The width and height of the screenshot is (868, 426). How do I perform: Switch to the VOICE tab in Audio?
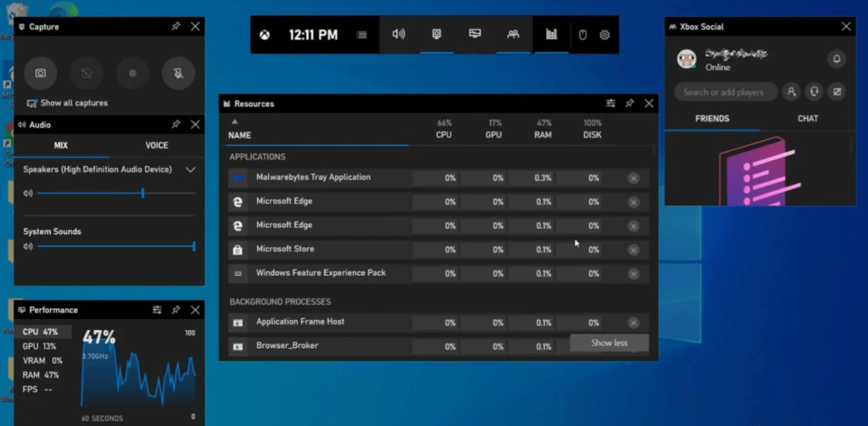(157, 145)
